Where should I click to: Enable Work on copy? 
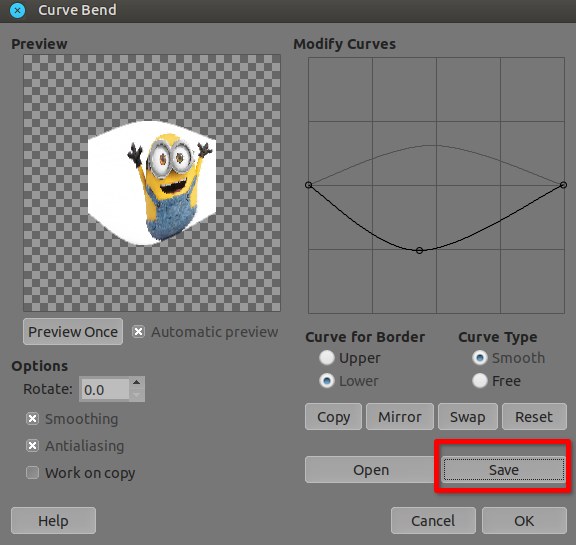click(32, 473)
